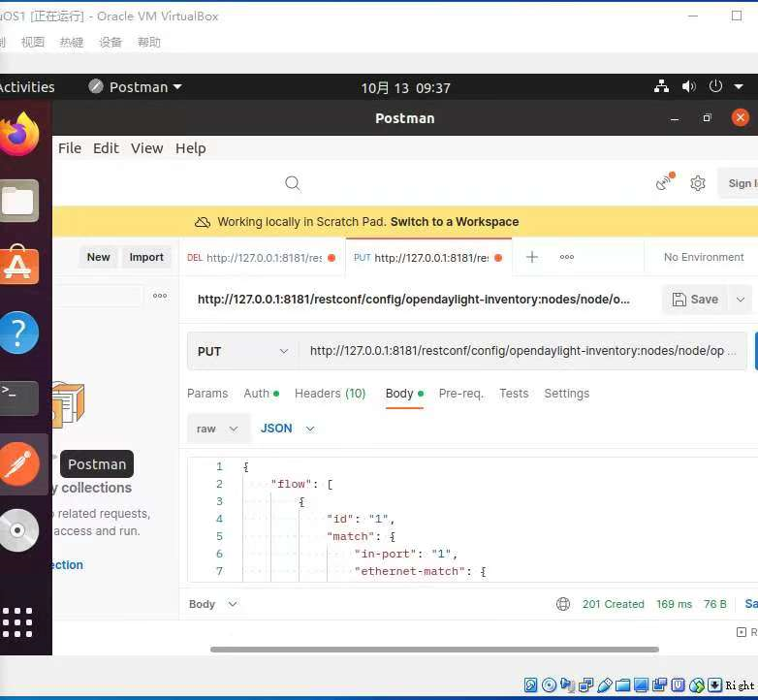Open Terminal from the dock
Screen dimensions: 758x700
(18, 398)
